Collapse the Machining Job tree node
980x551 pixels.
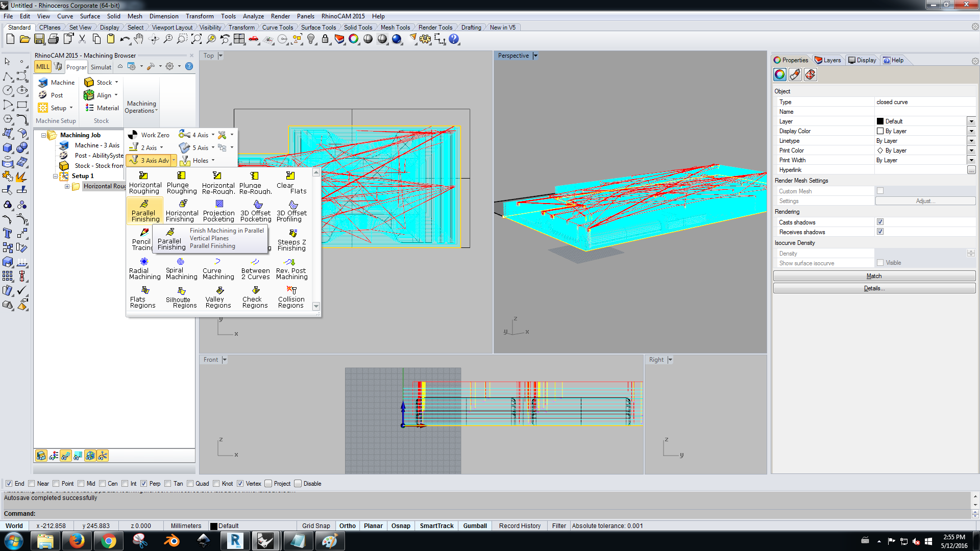(x=43, y=135)
